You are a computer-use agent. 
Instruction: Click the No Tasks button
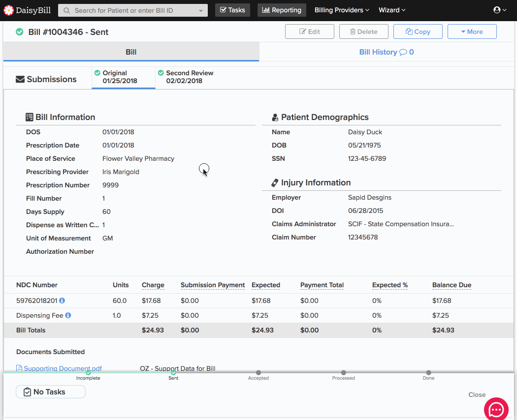tap(50, 392)
